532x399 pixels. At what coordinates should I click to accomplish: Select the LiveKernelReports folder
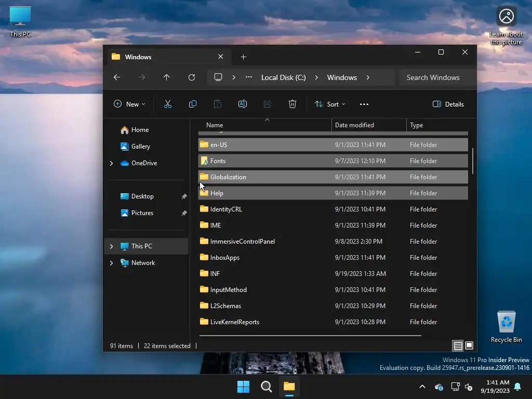333,322
